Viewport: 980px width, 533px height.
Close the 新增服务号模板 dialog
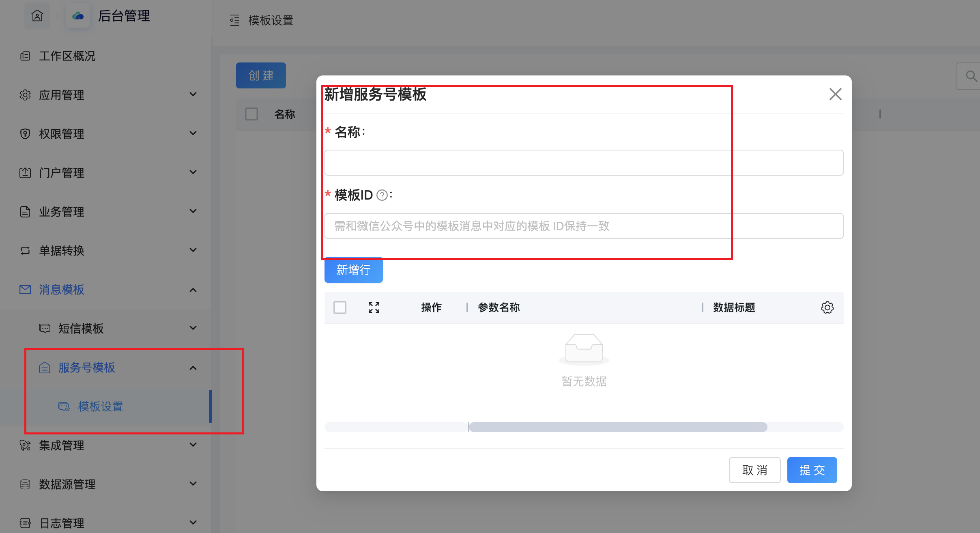coord(835,94)
